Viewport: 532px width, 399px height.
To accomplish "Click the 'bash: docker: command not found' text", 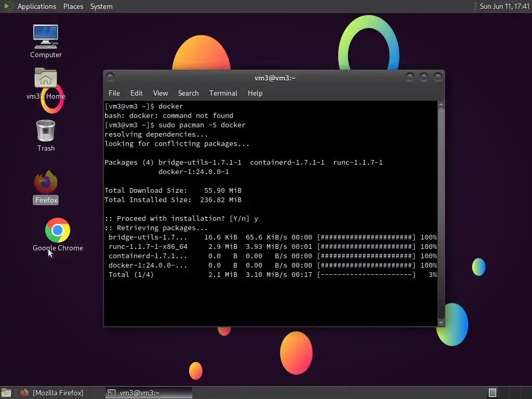I will [169, 116].
